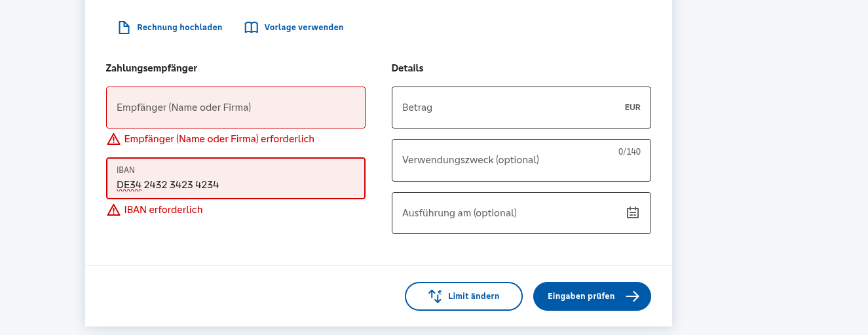The width and height of the screenshot is (868, 335).
Task: Click the euro arrows icon in Limit ändern
Action: pos(435,296)
